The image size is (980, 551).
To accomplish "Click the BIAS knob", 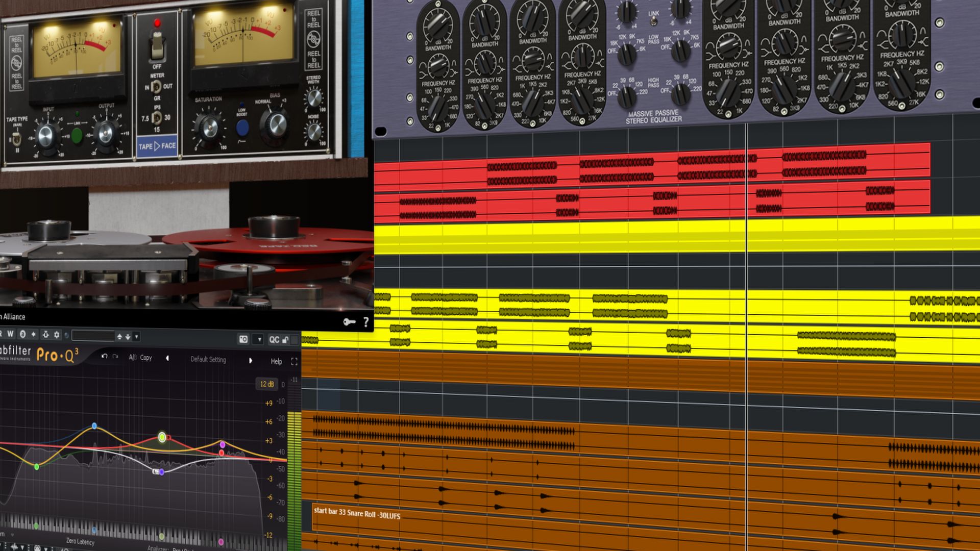I will pos(276,124).
